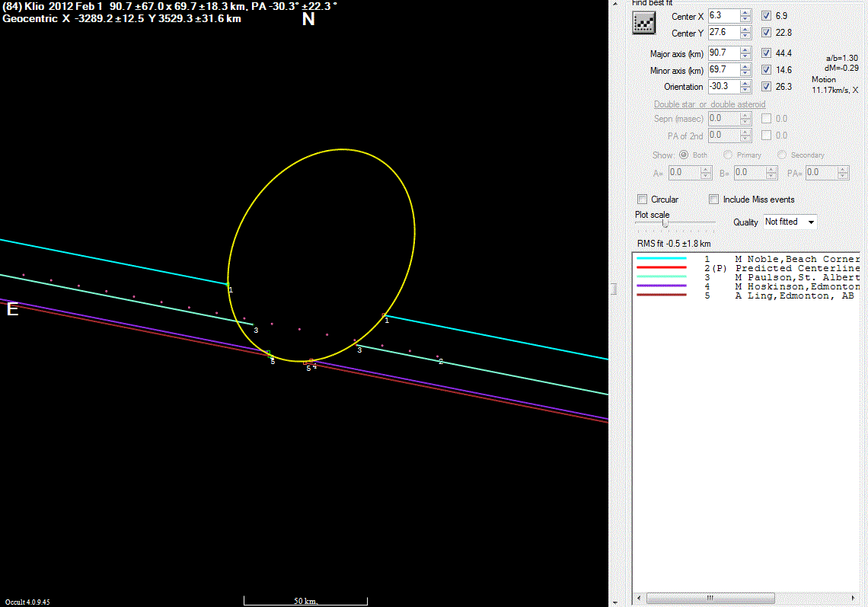This screenshot has width=868, height=607.
Task: Uncheck the Center X fit checkbox
Action: [x=766, y=16]
